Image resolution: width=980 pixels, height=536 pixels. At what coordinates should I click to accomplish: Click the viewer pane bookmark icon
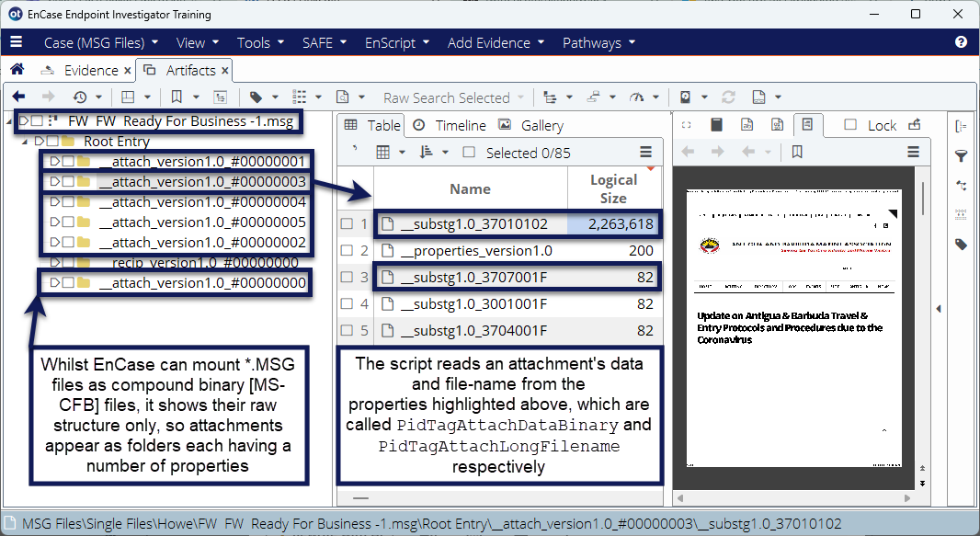[x=797, y=152]
